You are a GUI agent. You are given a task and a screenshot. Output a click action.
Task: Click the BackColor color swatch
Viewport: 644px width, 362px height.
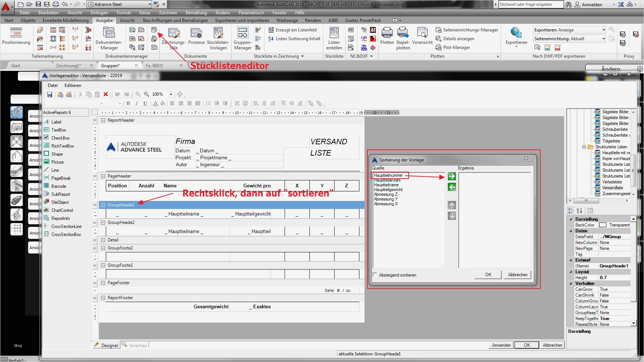(x=603, y=225)
